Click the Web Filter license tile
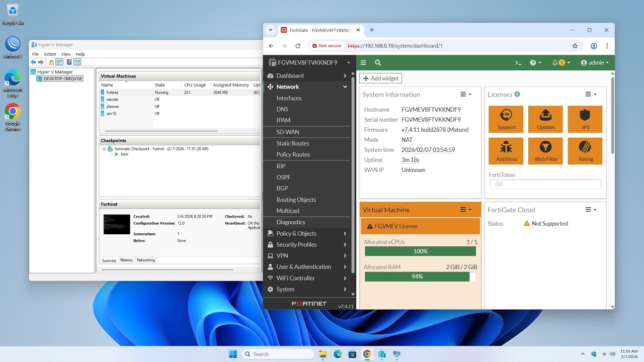This screenshot has width=644, height=362. pos(546,151)
